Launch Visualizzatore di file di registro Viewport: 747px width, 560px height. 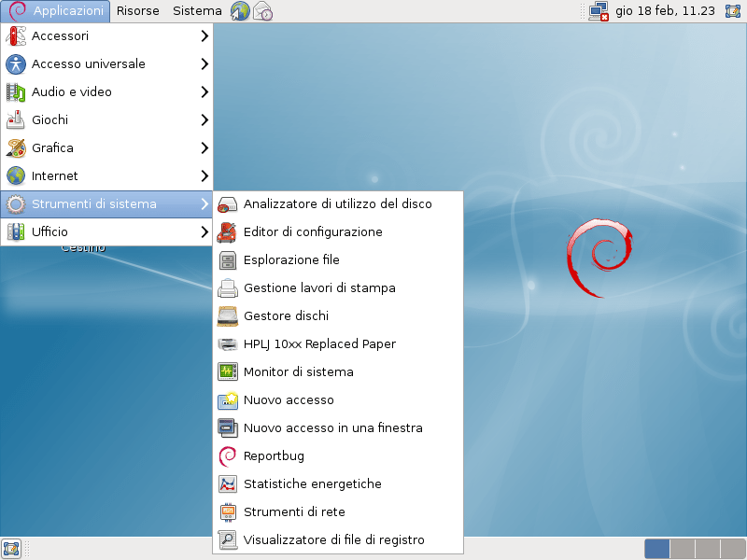[x=333, y=540]
